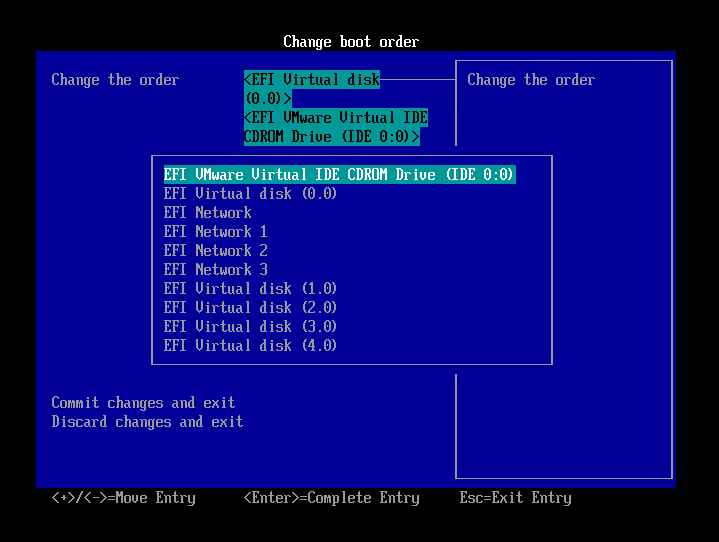Click the Esc=Exit Entry hint
This screenshot has width=719, height=542.
[515, 498]
